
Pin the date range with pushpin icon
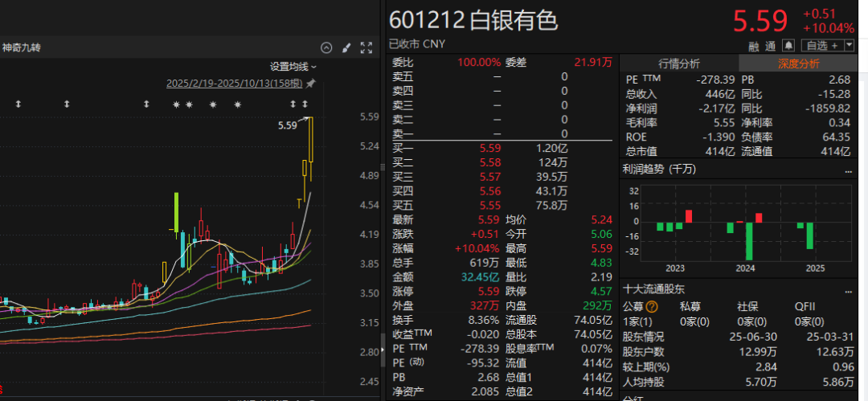pyautogui.click(x=310, y=84)
